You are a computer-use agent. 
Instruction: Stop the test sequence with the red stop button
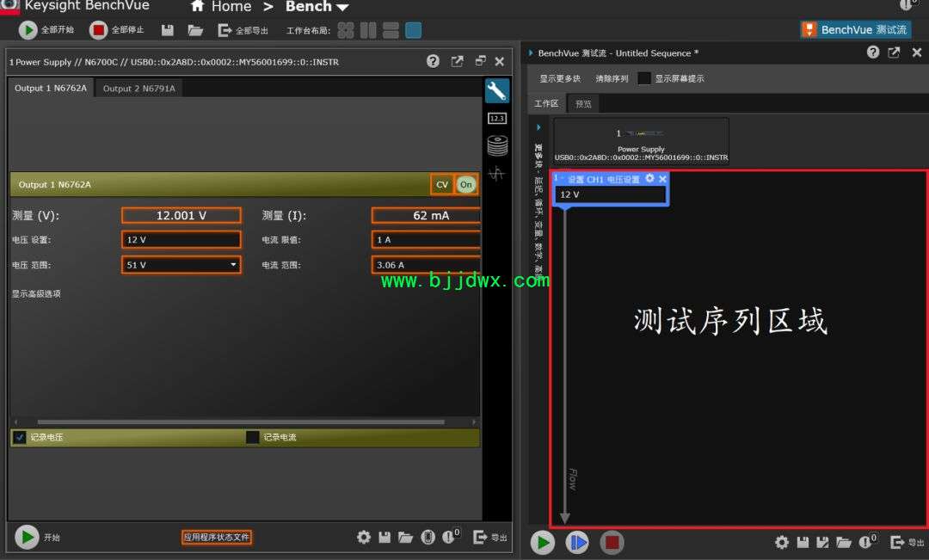612,542
